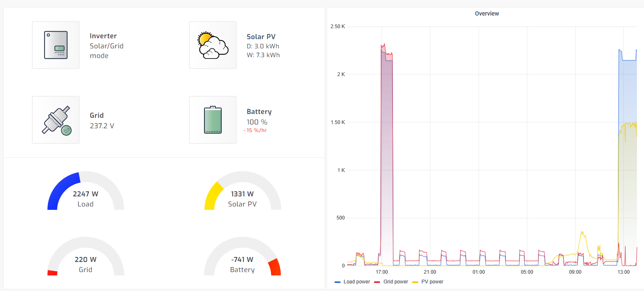Click the Load gauge showing 2247 W
644x291 pixels.
pos(86,193)
